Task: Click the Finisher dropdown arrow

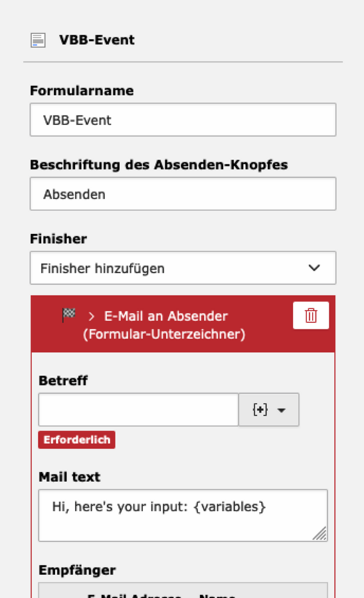Action: [x=314, y=267]
